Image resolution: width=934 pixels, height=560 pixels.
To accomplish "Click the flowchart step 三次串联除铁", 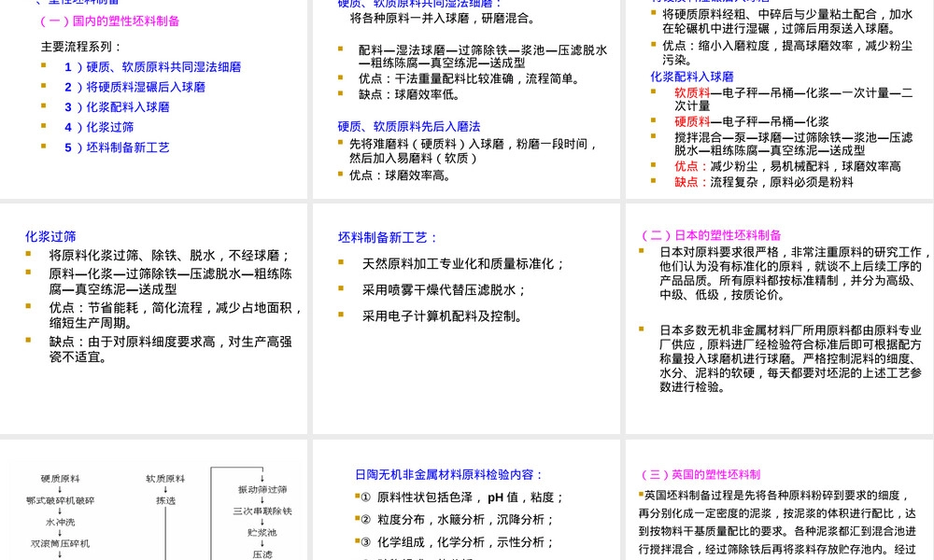I will pyautogui.click(x=262, y=511).
